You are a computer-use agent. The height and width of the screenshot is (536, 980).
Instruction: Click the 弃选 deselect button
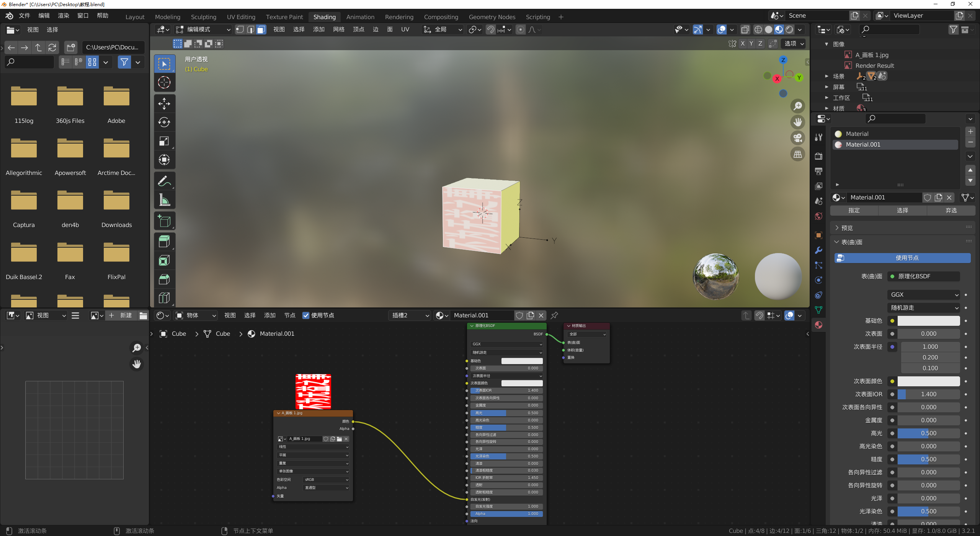[x=951, y=210]
